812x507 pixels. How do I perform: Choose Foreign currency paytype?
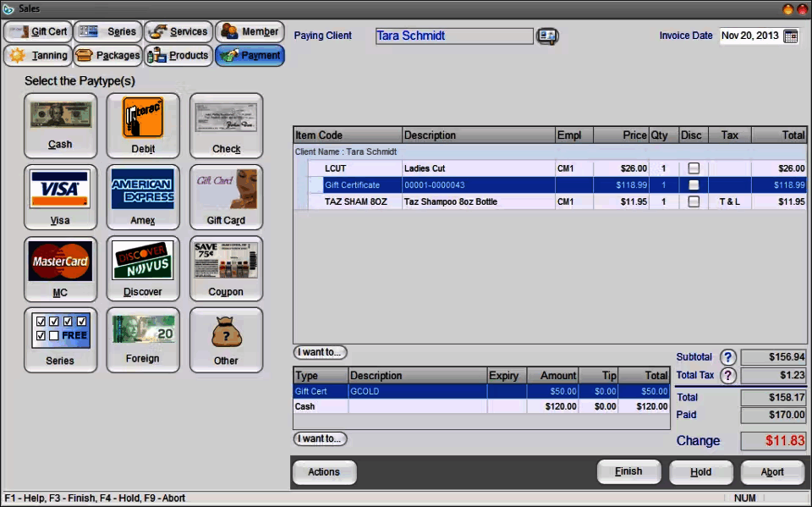coord(142,339)
